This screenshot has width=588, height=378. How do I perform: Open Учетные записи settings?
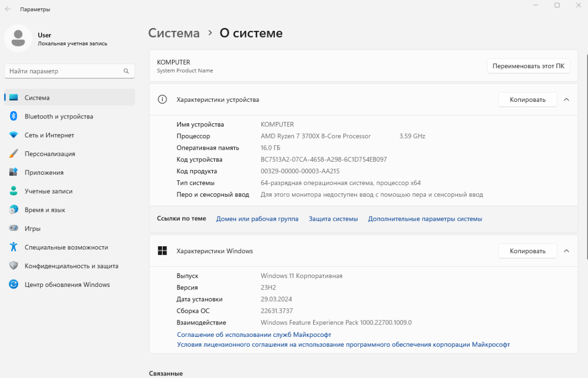pyautogui.click(x=70, y=191)
